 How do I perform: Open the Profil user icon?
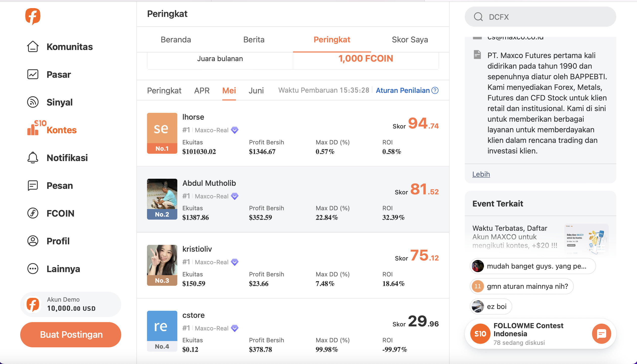pos(33,241)
